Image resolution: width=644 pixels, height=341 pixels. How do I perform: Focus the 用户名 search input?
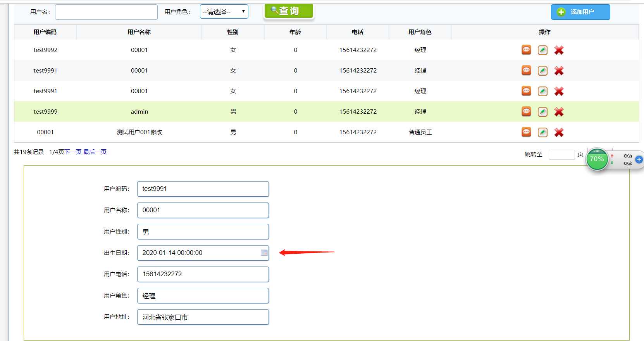(x=106, y=12)
